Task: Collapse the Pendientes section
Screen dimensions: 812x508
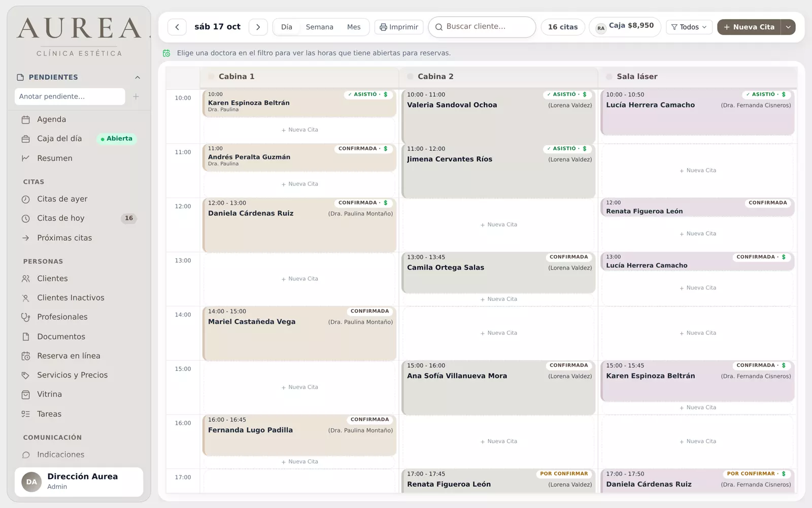Action: click(x=138, y=77)
